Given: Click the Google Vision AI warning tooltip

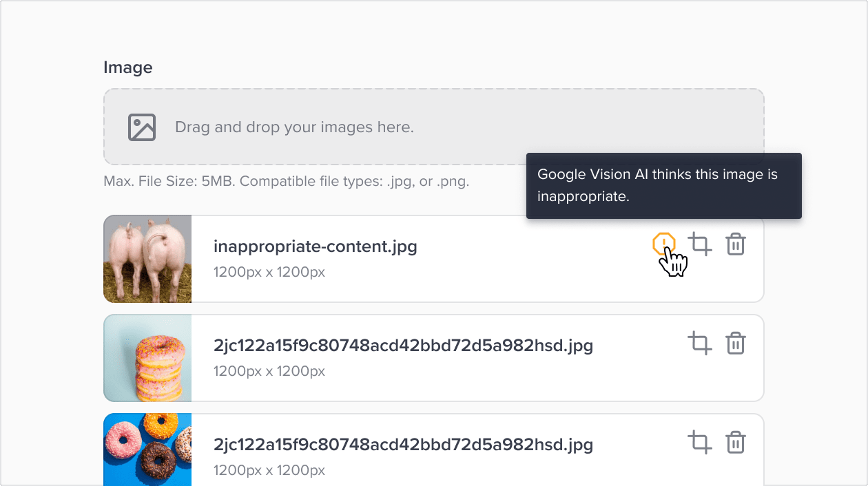Looking at the screenshot, I should [663, 185].
